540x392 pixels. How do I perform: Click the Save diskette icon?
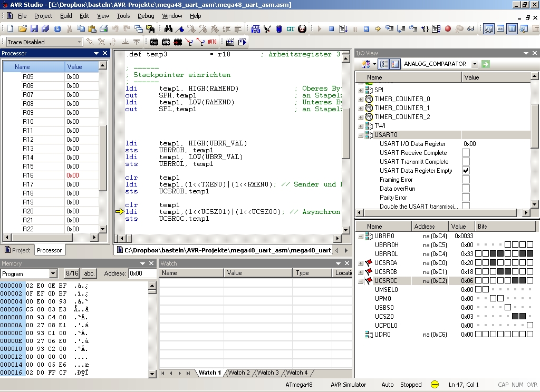[34, 29]
